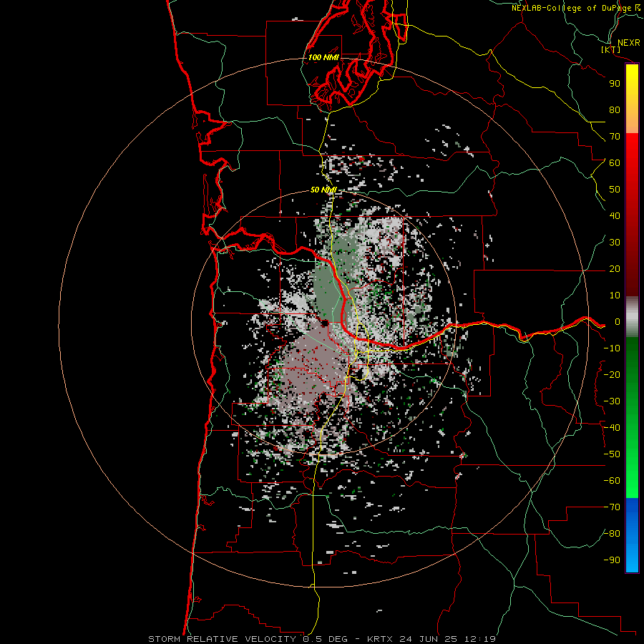This screenshot has width=644, height=644.
Task: Click the 0 value on velocity scale
Action: coord(618,322)
